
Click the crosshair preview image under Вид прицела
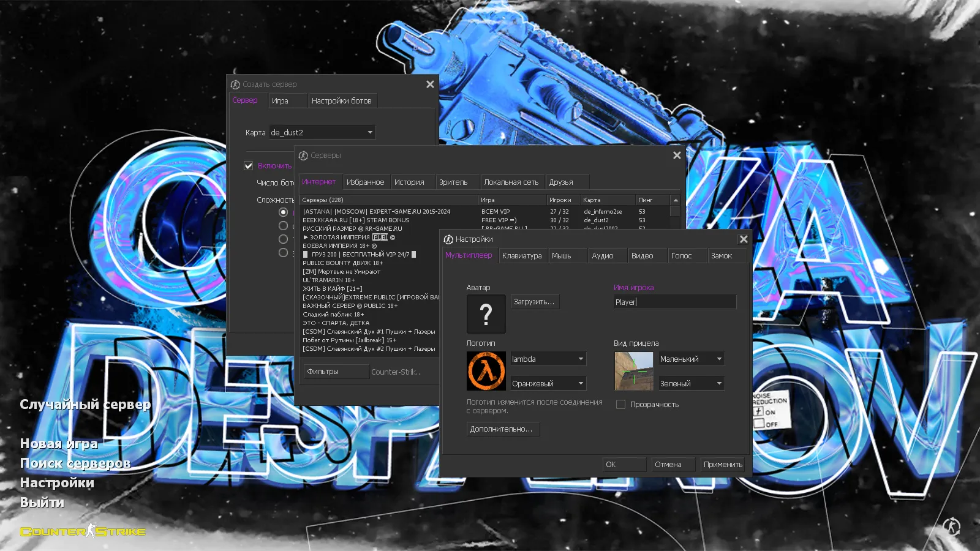point(633,370)
